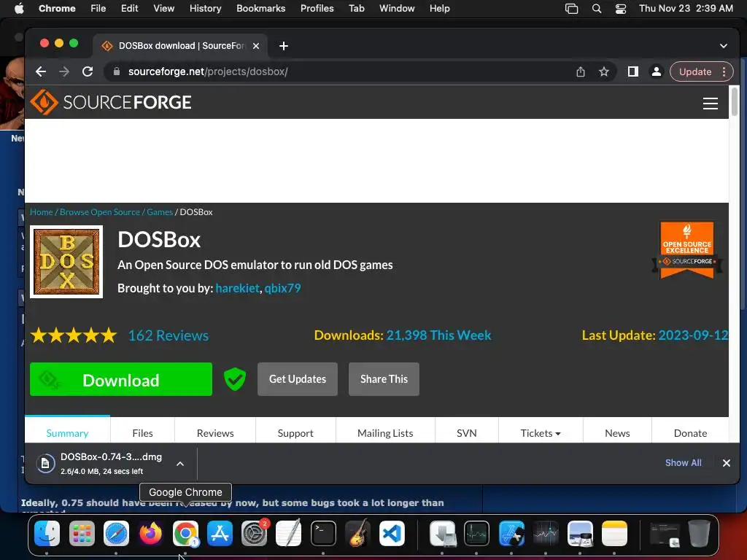Open the Donate tab
The width and height of the screenshot is (747, 560).
[690, 433]
